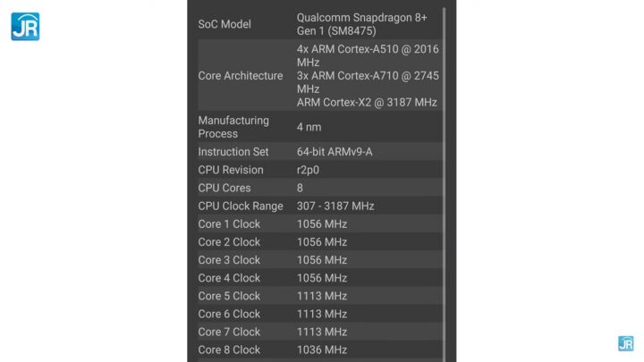
Task: Select the Core 1 Clock row label
Action: tap(229, 223)
